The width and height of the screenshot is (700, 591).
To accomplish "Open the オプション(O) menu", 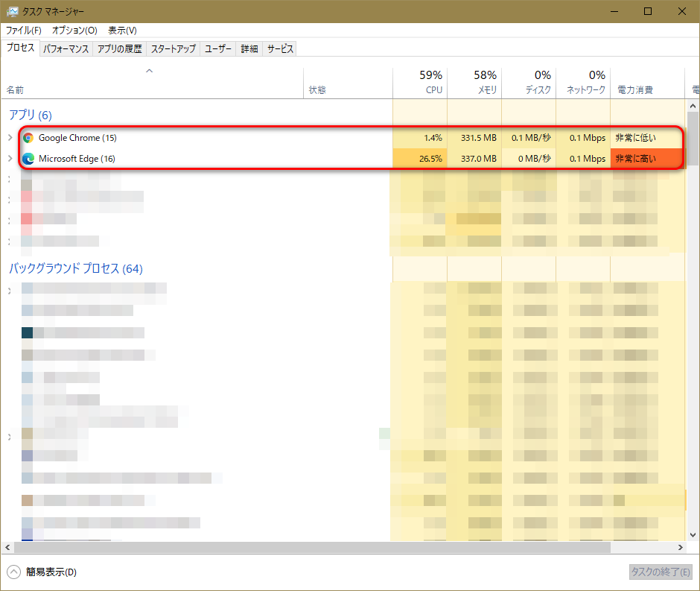I will (x=74, y=31).
